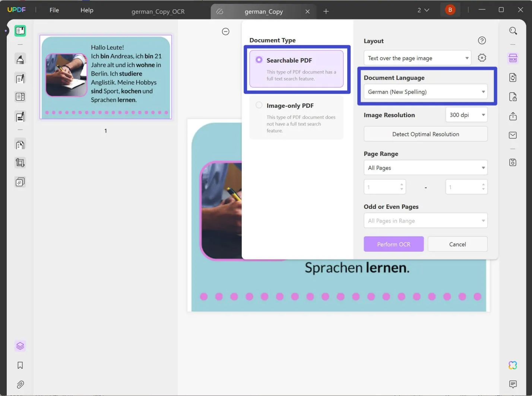Click the zoom out minus icon

(x=225, y=32)
